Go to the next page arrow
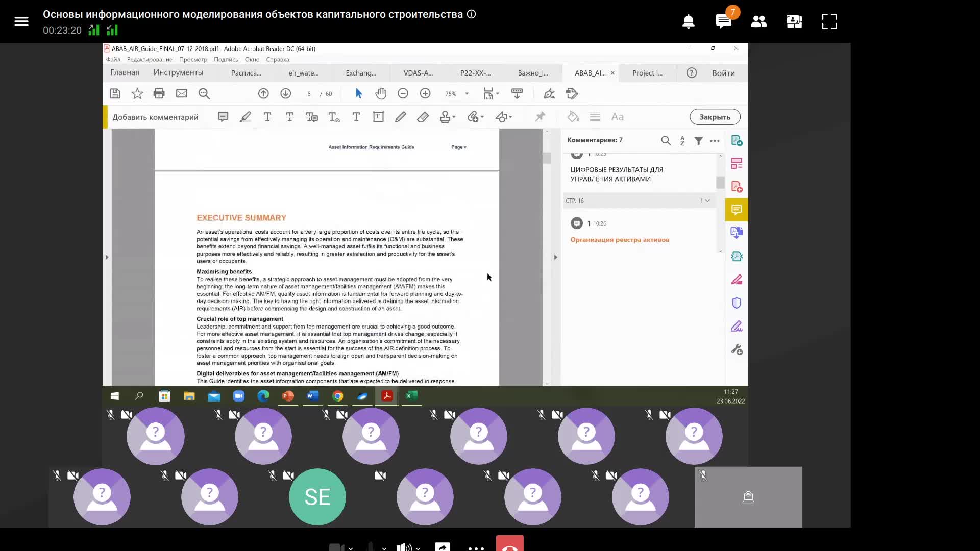This screenshot has height=551, width=980. point(286,93)
